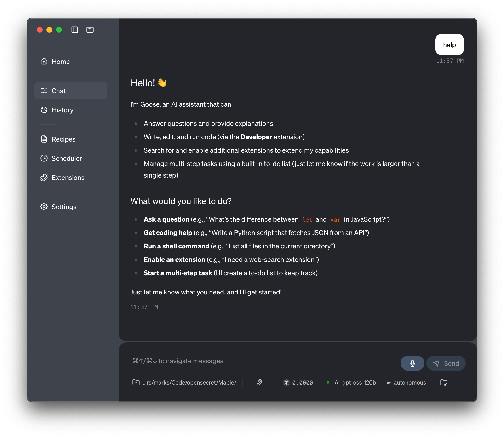Click the green connection status dot
The height and width of the screenshot is (437, 504).
click(328, 382)
